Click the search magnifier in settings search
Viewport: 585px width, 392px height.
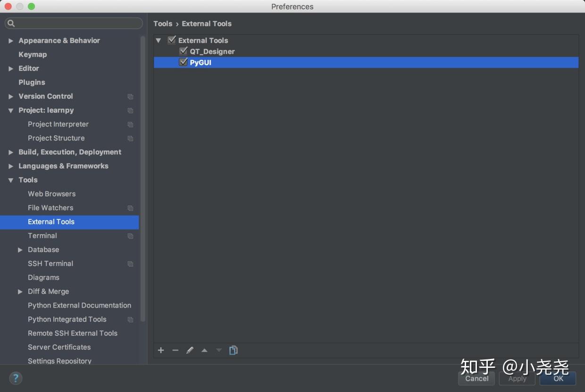click(x=11, y=23)
